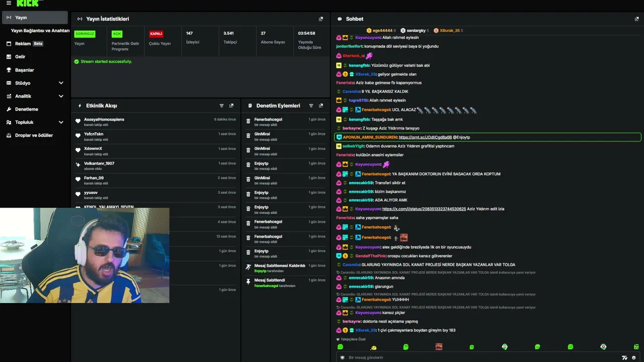Pop out the Denetim Eylemleri panel
The height and width of the screenshot is (362, 644).
(321, 106)
